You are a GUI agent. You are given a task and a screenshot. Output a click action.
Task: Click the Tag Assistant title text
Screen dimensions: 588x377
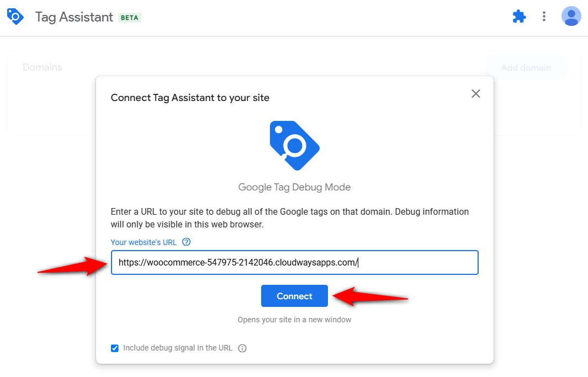point(74,17)
